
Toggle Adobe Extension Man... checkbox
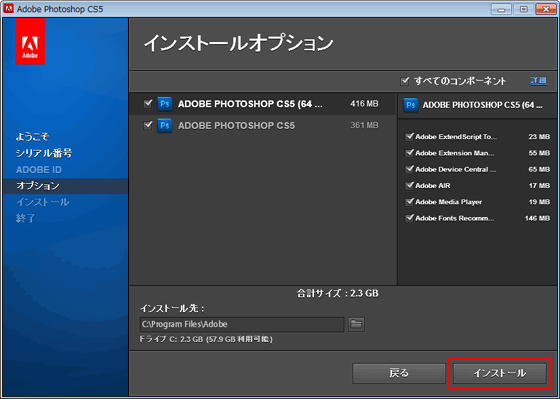(x=409, y=153)
